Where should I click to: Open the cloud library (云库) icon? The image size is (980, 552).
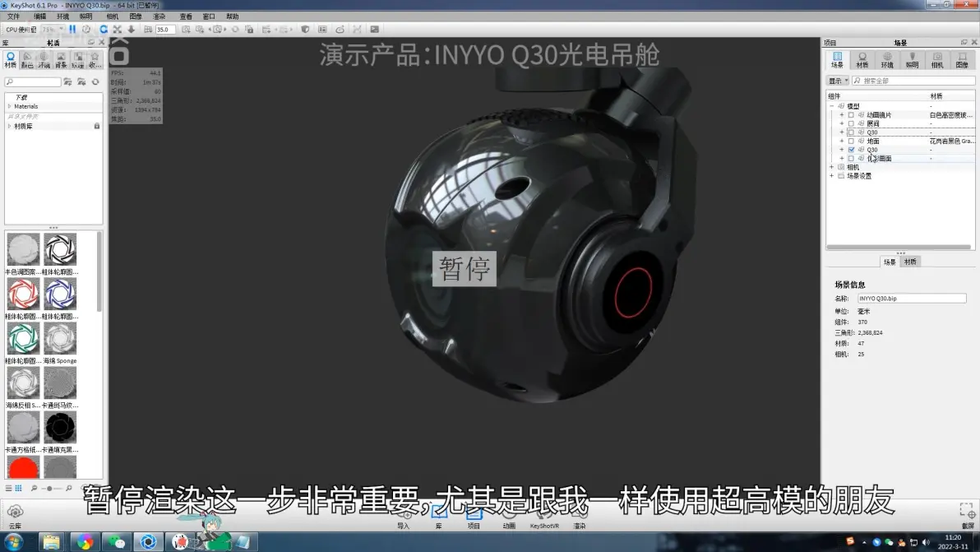pos(15,515)
